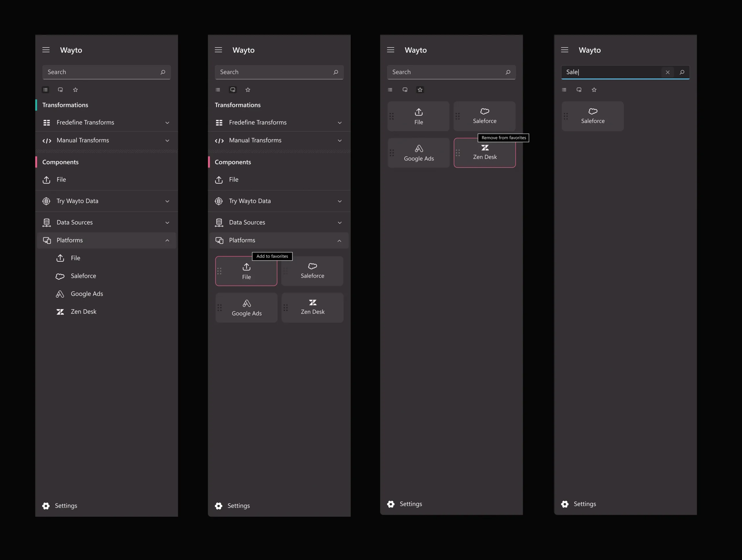Open Settings in fourth panel
Image resolution: width=742 pixels, height=560 pixels.
pos(578,504)
